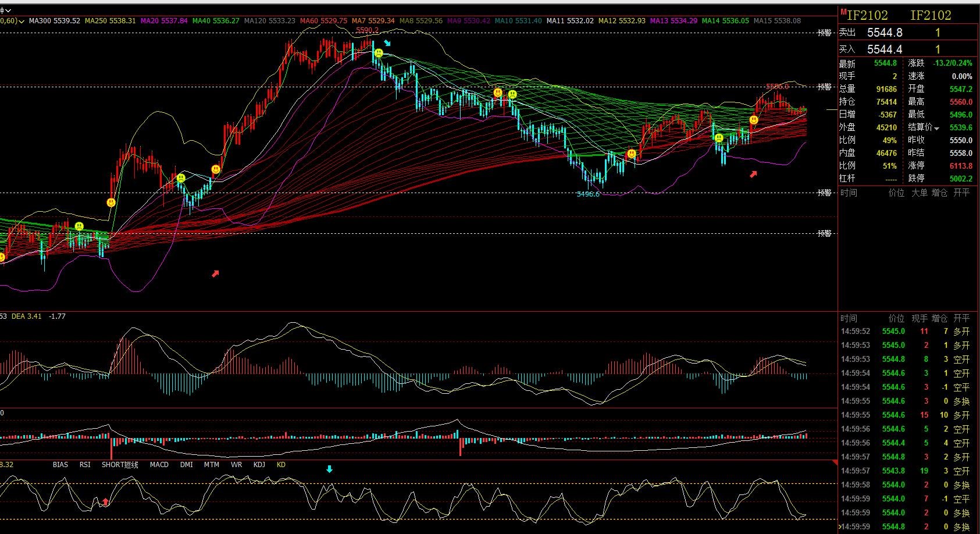The height and width of the screenshot is (534, 980).
Task: Click the 内盘 value 46476
Action: [x=886, y=153]
